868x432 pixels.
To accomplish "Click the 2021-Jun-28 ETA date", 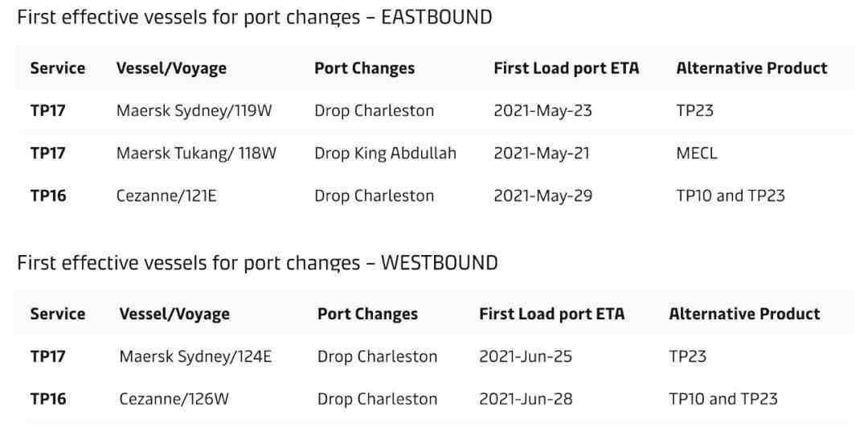I will click(x=526, y=399).
